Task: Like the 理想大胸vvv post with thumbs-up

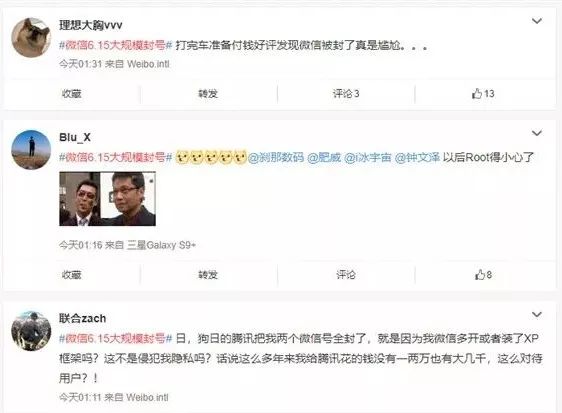Action: 483,94
